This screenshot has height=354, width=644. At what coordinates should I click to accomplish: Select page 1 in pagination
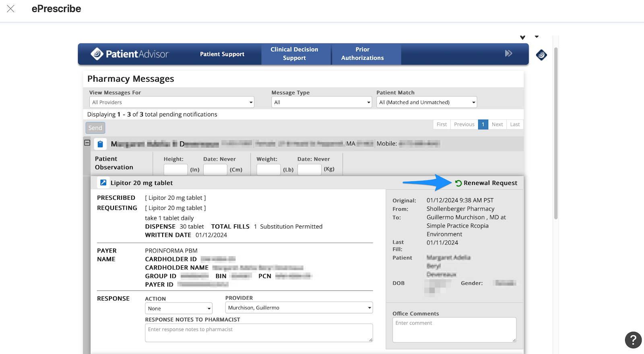tap(483, 124)
